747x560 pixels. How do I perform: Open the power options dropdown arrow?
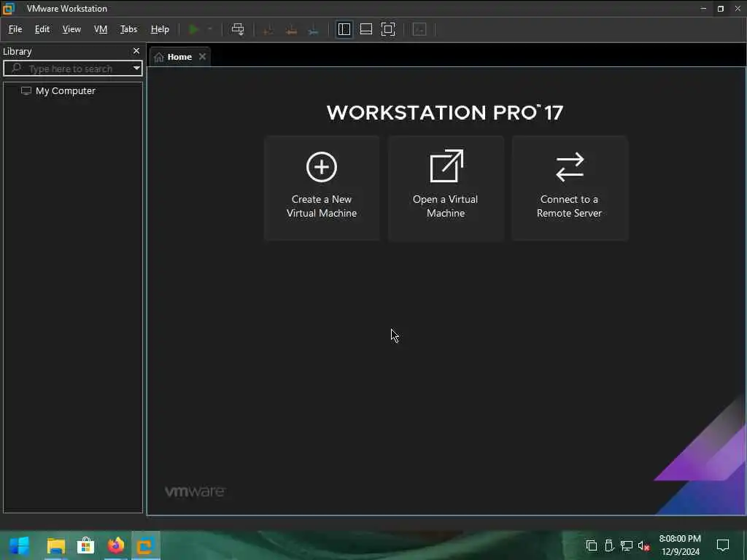(209, 29)
